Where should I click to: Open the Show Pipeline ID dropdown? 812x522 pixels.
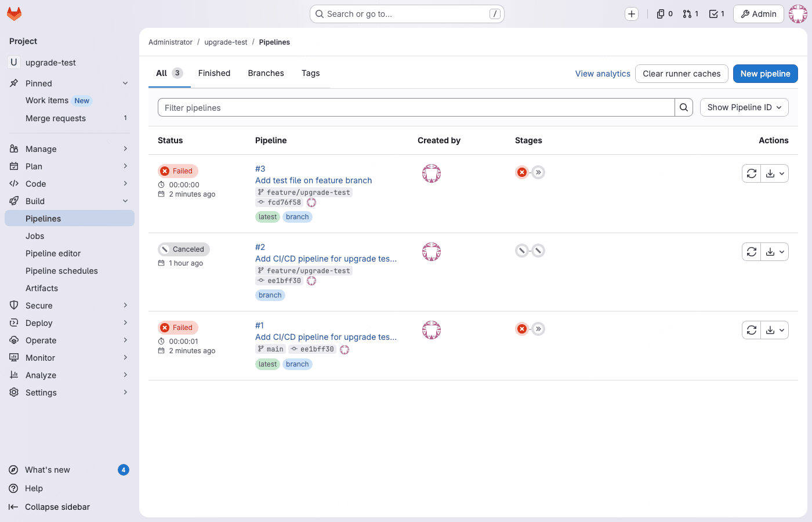(744, 107)
